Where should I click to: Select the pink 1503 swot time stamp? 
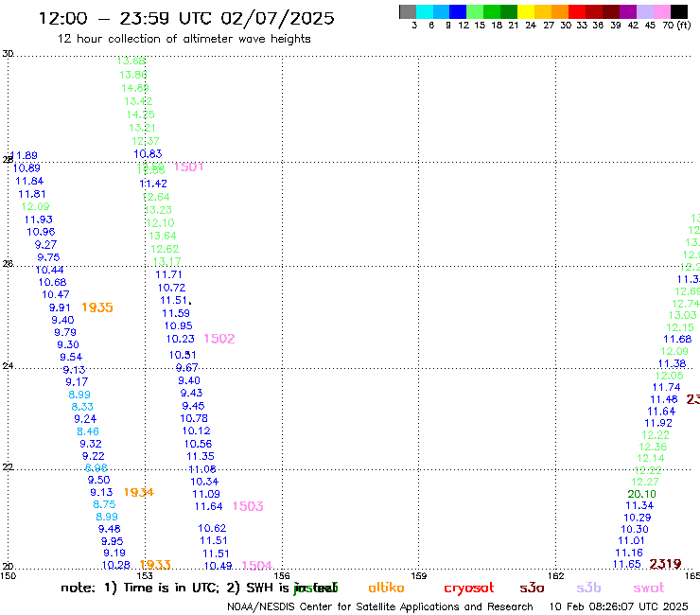click(248, 506)
